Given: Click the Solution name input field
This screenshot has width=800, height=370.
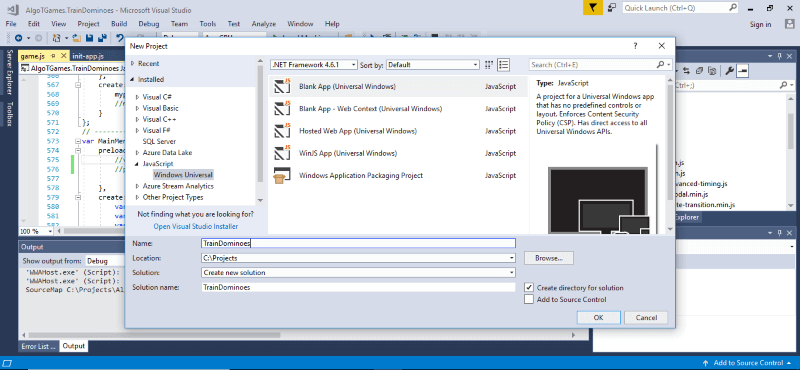Looking at the screenshot, I should click(358, 287).
